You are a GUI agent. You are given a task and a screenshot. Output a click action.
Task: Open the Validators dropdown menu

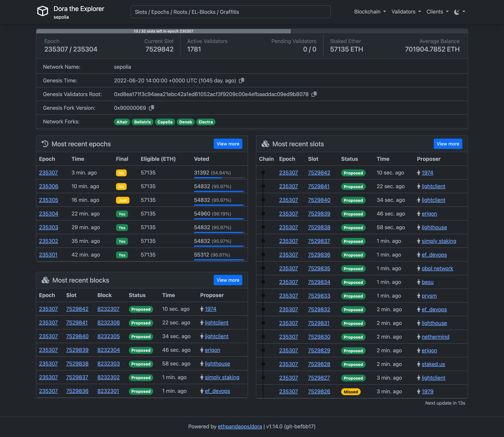click(406, 12)
